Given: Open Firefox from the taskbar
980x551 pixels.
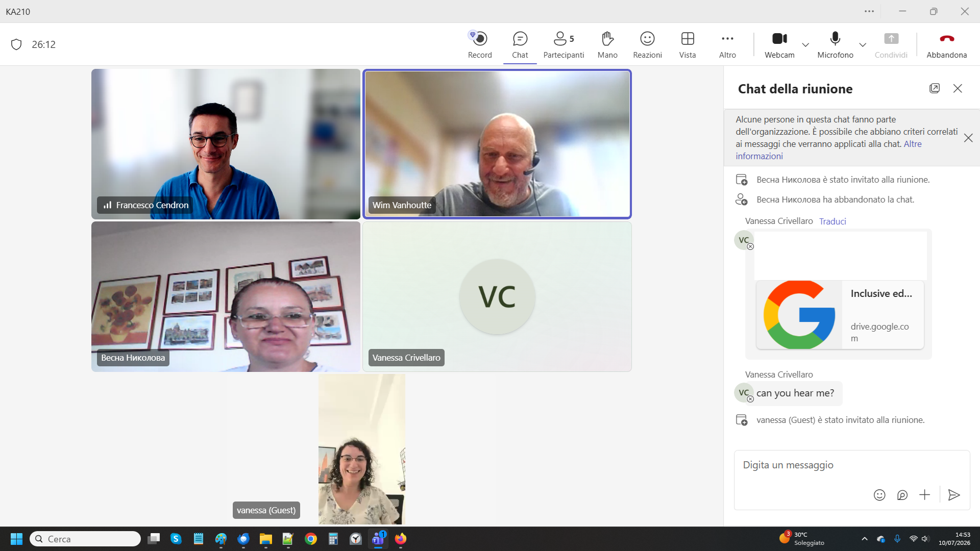Looking at the screenshot, I should tap(401, 539).
